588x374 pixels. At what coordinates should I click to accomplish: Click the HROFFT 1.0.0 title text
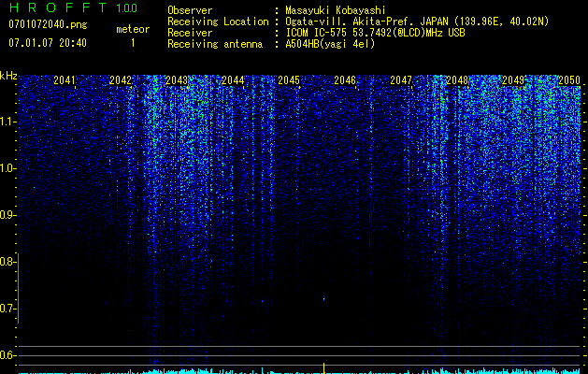(74, 7)
